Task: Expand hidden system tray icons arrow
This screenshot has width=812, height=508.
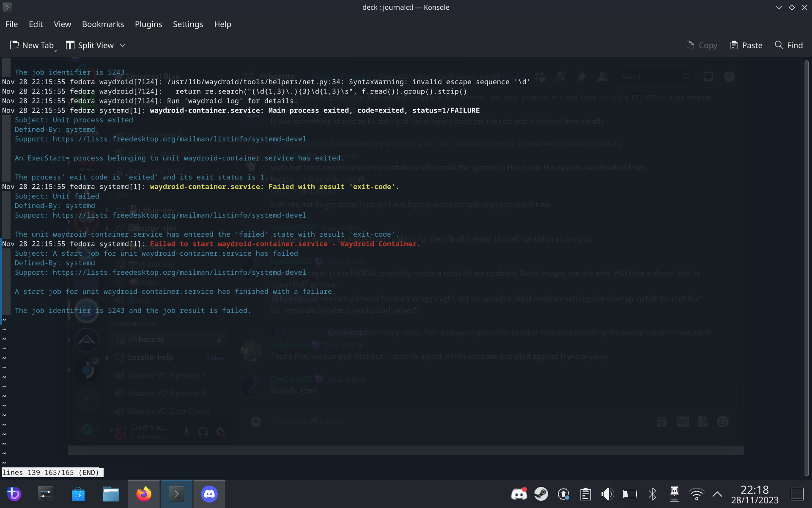Action: (x=717, y=494)
